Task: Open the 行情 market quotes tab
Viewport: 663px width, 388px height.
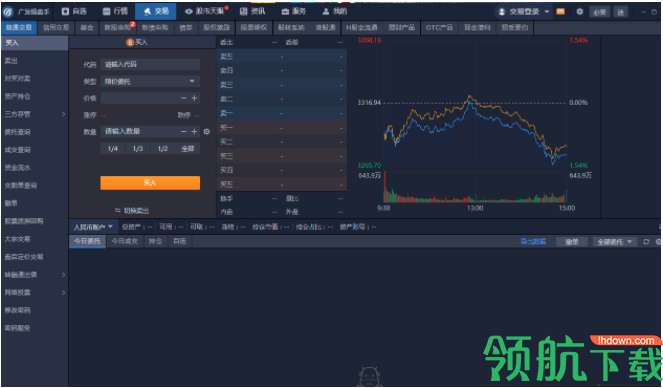Action: [x=115, y=11]
